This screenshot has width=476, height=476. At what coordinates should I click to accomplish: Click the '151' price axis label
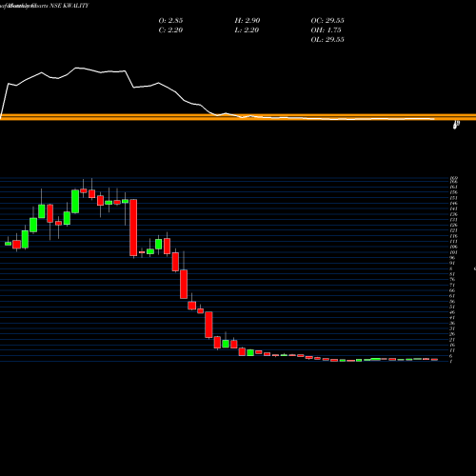[453, 198]
